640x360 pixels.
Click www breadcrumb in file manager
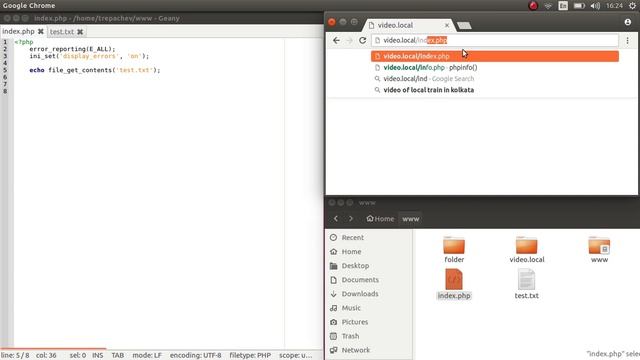pyautogui.click(x=411, y=219)
